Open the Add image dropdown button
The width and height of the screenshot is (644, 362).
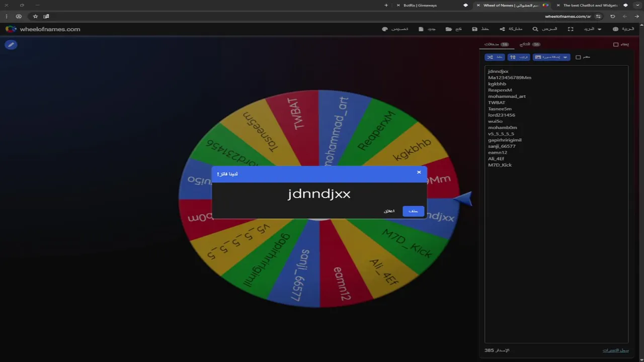(551, 57)
